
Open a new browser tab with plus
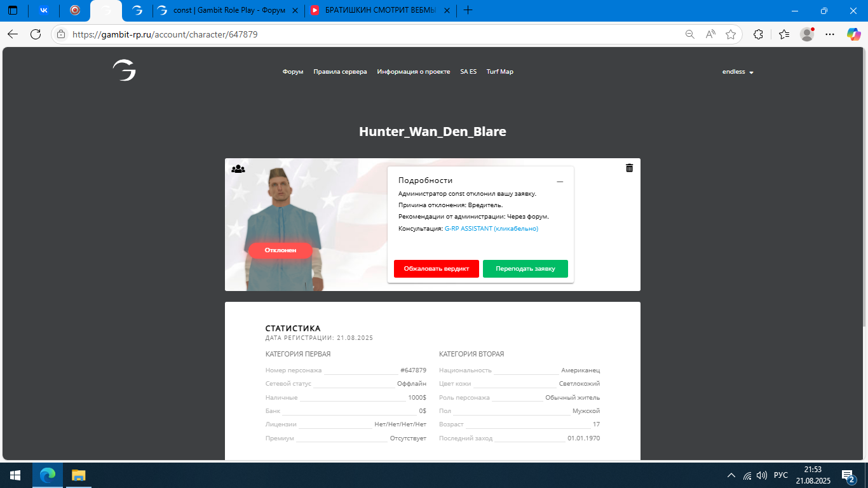[x=468, y=11]
